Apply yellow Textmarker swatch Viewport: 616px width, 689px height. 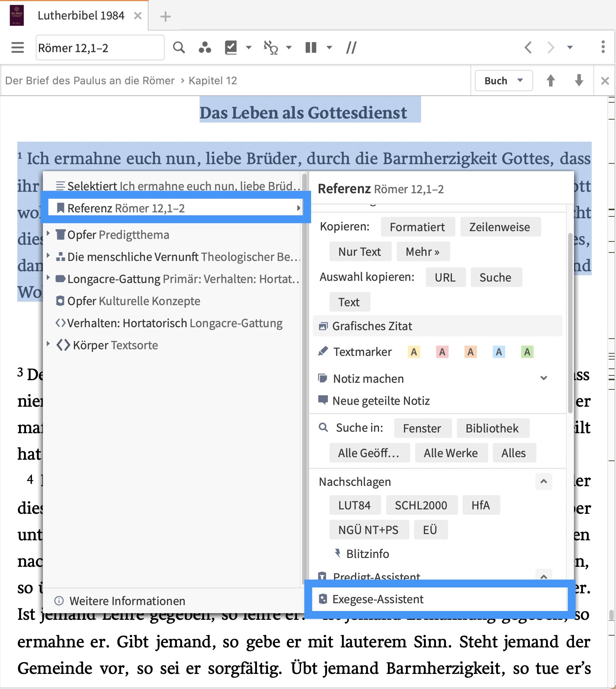click(414, 352)
